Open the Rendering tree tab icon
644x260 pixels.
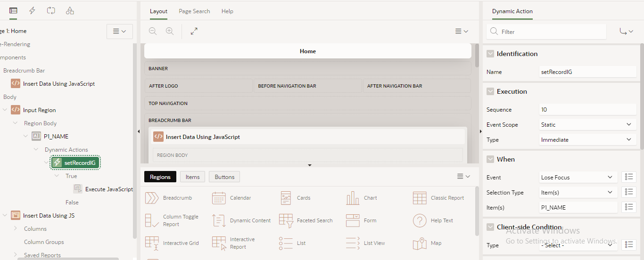tap(13, 10)
